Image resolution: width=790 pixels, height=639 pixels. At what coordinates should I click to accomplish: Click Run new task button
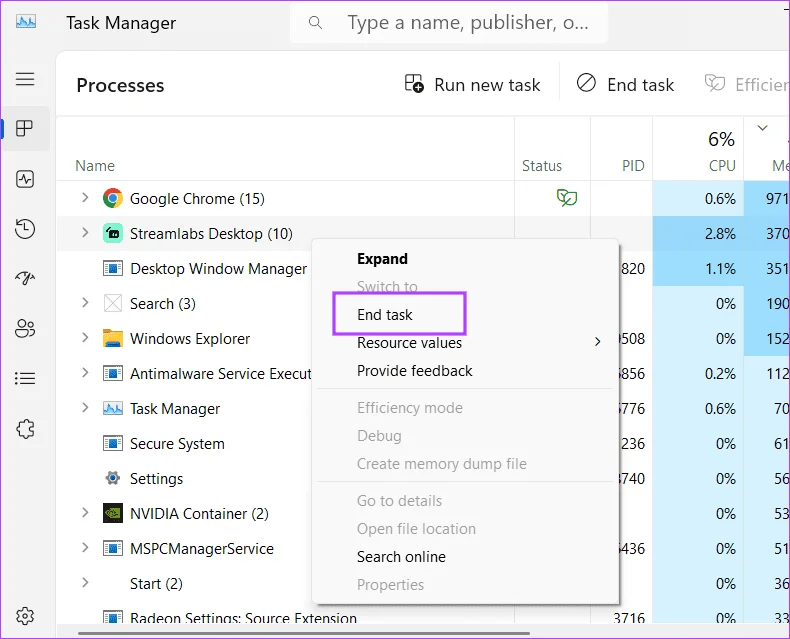tap(472, 84)
